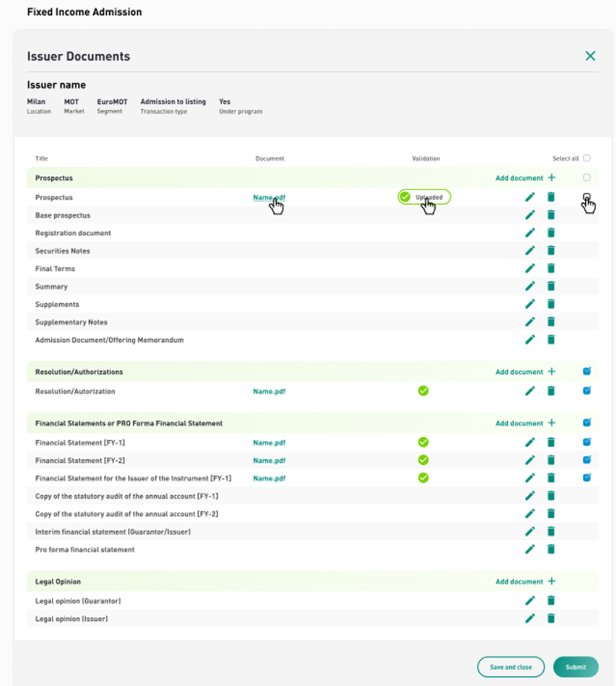
Task: Delete the Prospectus document row
Action: 551,198
